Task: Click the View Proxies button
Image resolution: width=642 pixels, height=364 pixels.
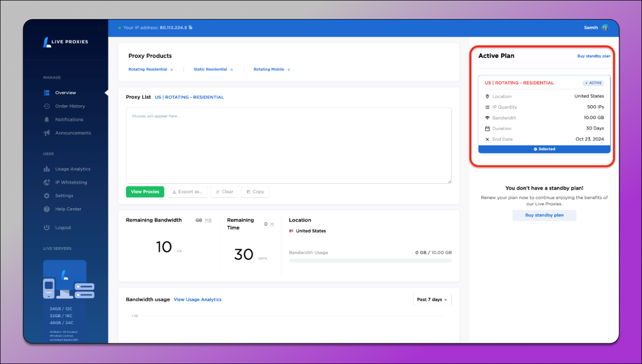Action: pyautogui.click(x=145, y=192)
